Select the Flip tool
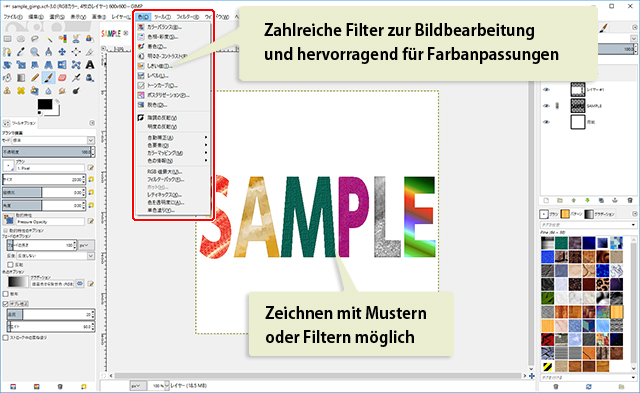640x393 pixels. click(62, 65)
